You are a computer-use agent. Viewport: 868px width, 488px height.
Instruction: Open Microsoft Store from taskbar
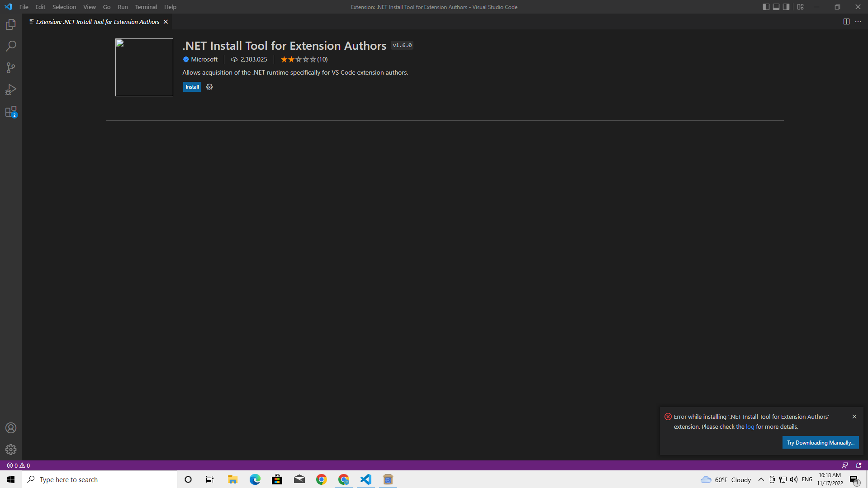277,479
